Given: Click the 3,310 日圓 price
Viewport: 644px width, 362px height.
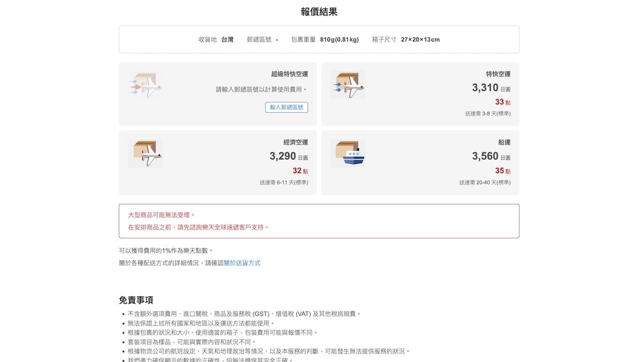Looking at the screenshot, I should click(x=491, y=88).
